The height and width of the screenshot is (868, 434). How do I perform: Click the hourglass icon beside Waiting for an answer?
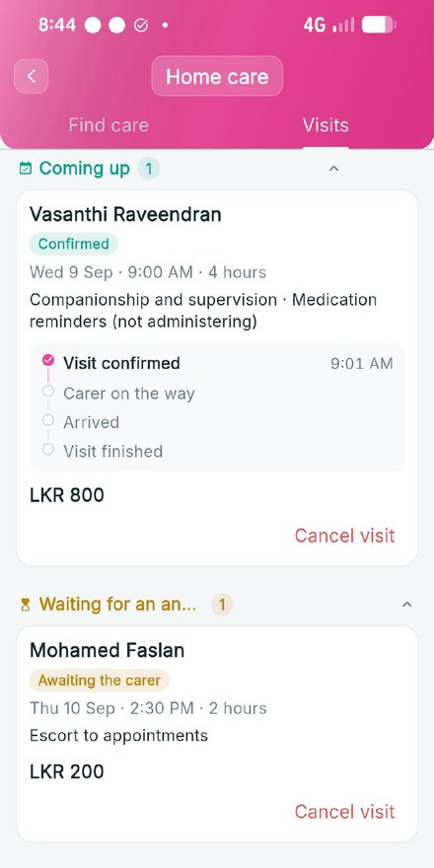tap(25, 605)
